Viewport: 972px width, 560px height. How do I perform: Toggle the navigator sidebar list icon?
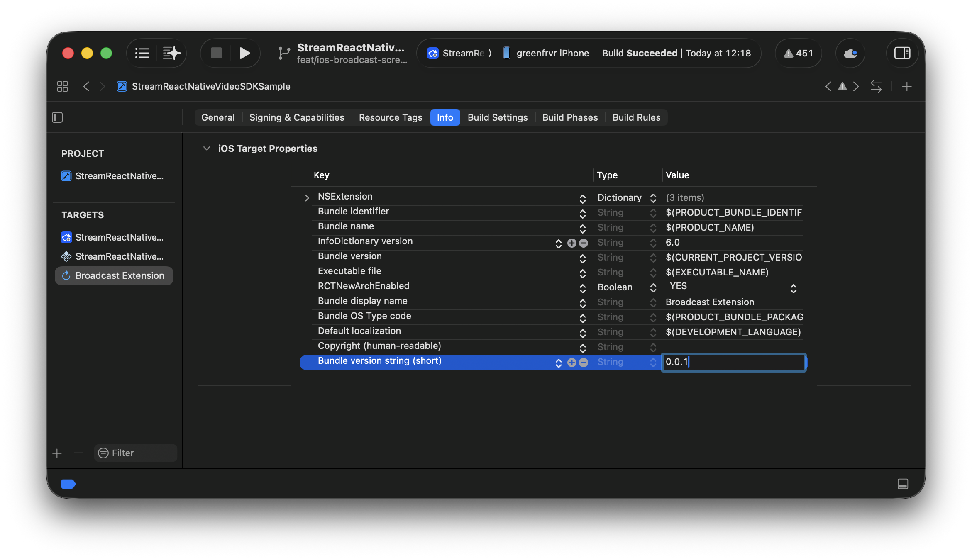142,53
